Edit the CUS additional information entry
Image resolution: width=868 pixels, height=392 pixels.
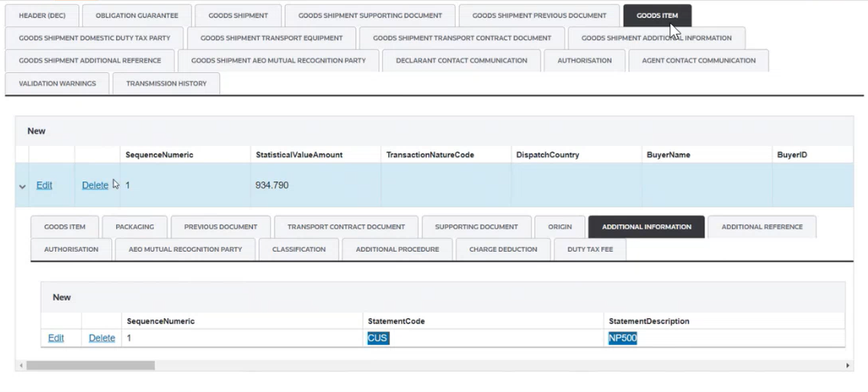tap(56, 338)
